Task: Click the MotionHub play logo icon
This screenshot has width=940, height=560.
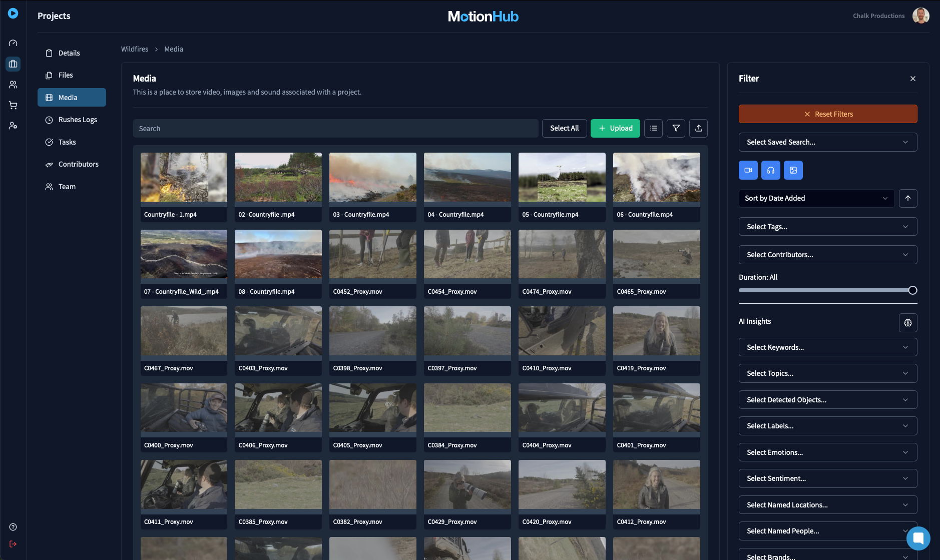Action: tap(13, 14)
